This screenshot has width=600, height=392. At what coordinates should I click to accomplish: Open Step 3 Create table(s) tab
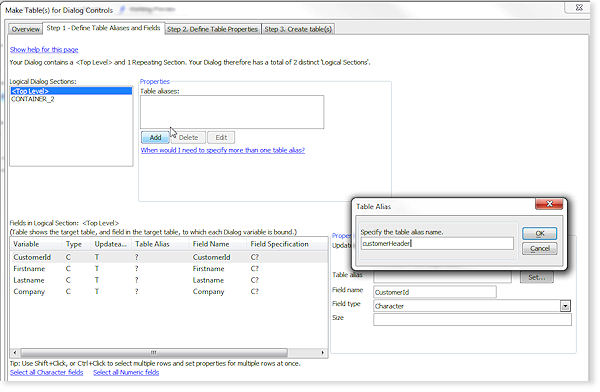pyautogui.click(x=298, y=29)
